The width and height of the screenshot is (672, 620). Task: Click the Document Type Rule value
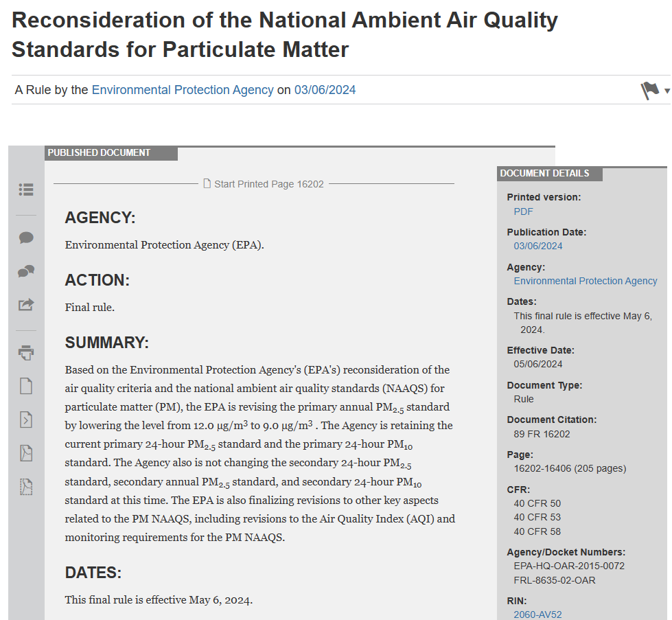tap(524, 399)
